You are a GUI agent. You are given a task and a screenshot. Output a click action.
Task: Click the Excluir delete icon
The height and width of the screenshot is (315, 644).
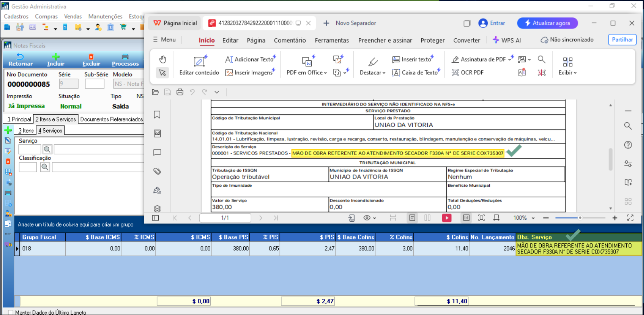[91, 57]
